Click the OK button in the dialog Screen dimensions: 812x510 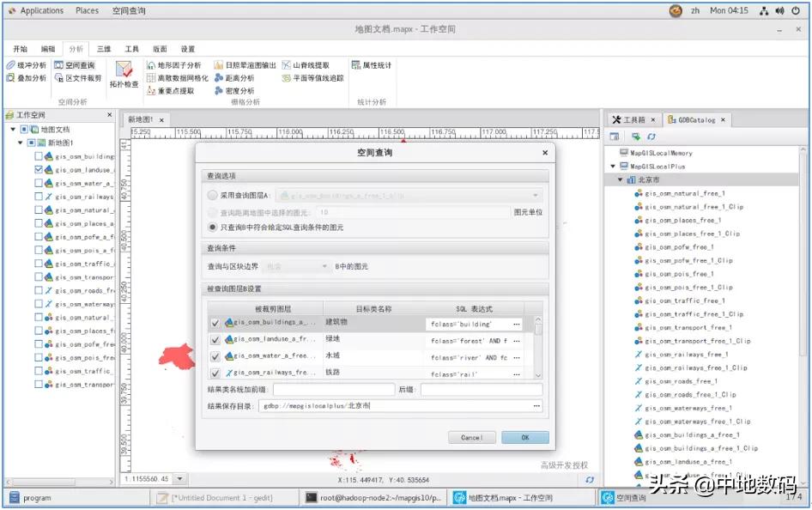pyautogui.click(x=525, y=437)
